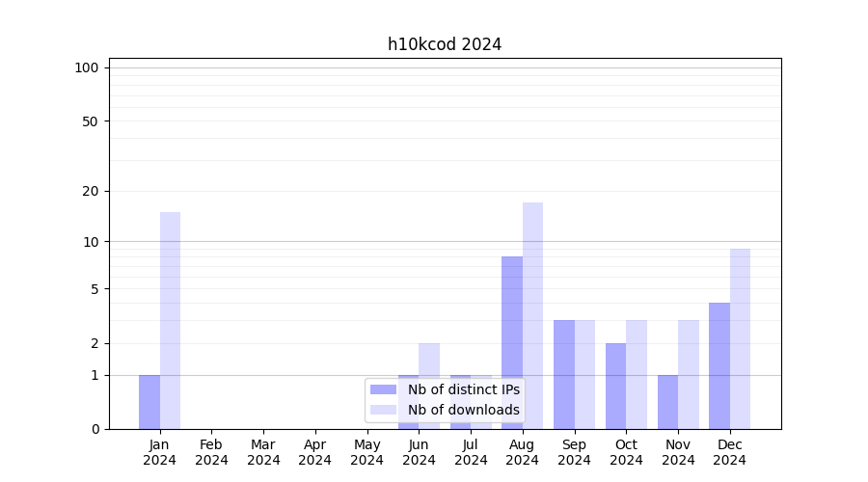This screenshot has width=868, height=482.
Task: Click the 0 y-axis tick label
Action: point(95,429)
